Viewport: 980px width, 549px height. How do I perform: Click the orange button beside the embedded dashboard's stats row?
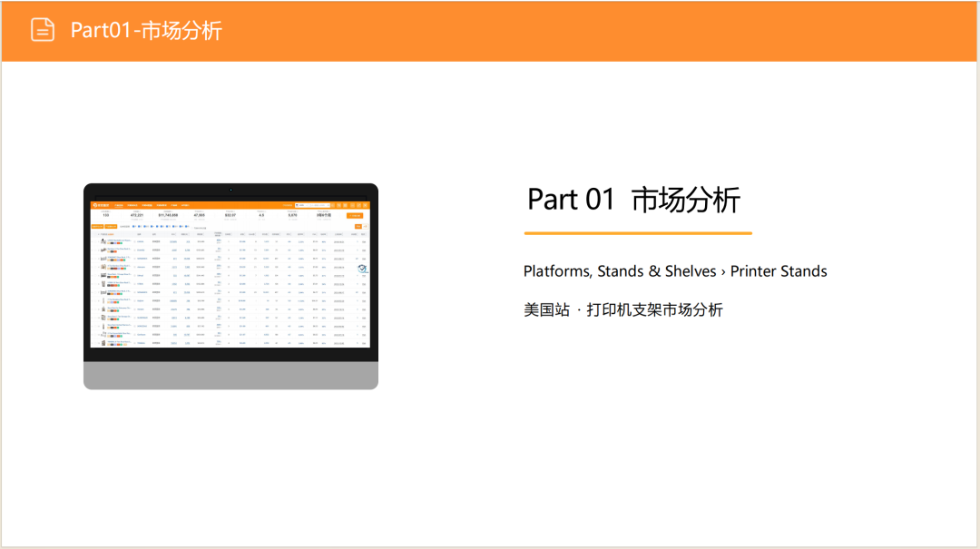pos(355,216)
